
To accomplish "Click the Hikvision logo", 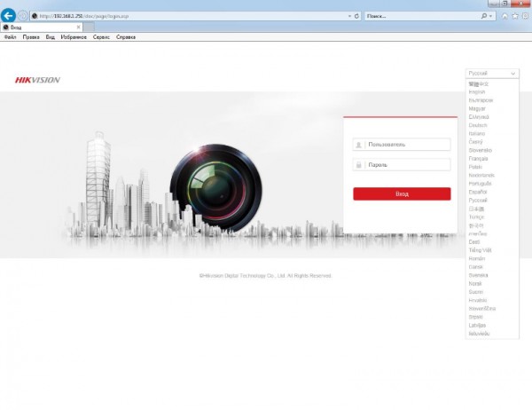I will click(x=37, y=80).
